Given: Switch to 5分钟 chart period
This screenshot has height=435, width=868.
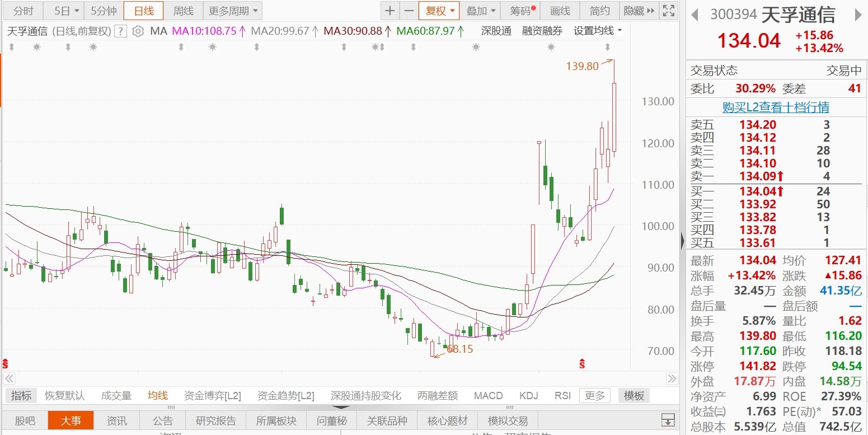Looking at the screenshot, I should [x=104, y=11].
